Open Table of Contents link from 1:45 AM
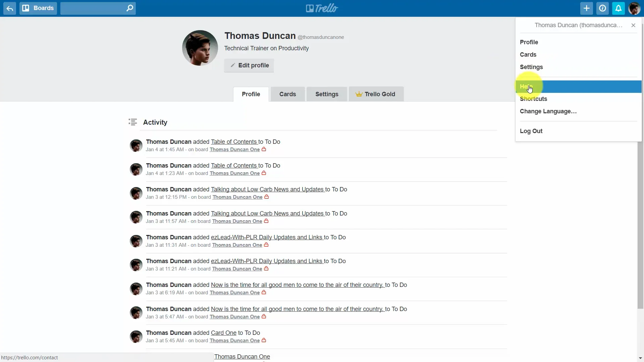Image resolution: width=644 pixels, height=362 pixels. click(234, 142)
